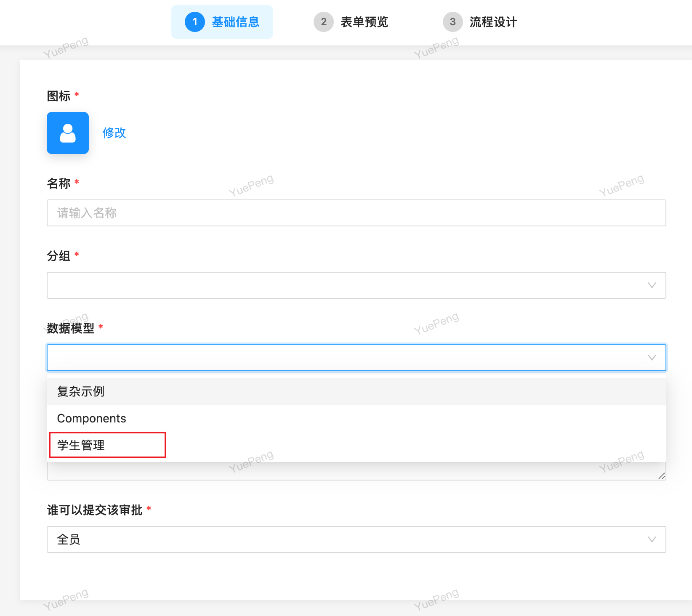692x616 pixels.
Task: Click the 分组 dropdown chevron arrow
Action: [652, 285]
